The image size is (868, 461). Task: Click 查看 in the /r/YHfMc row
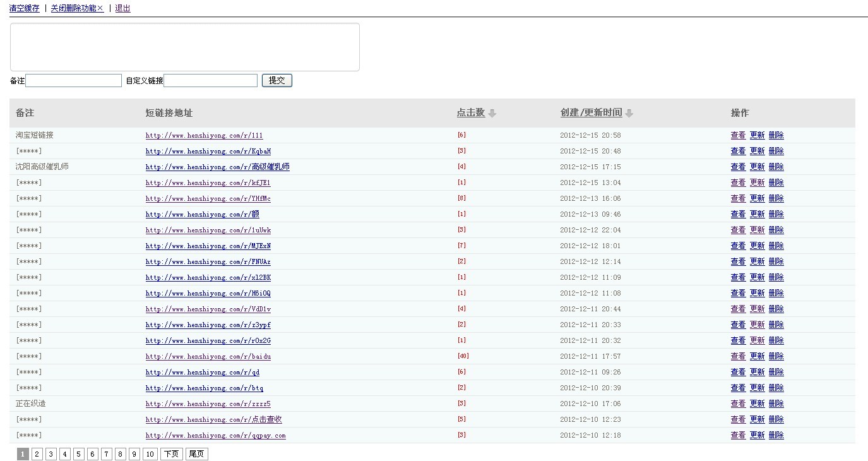(x=738, y=198)
